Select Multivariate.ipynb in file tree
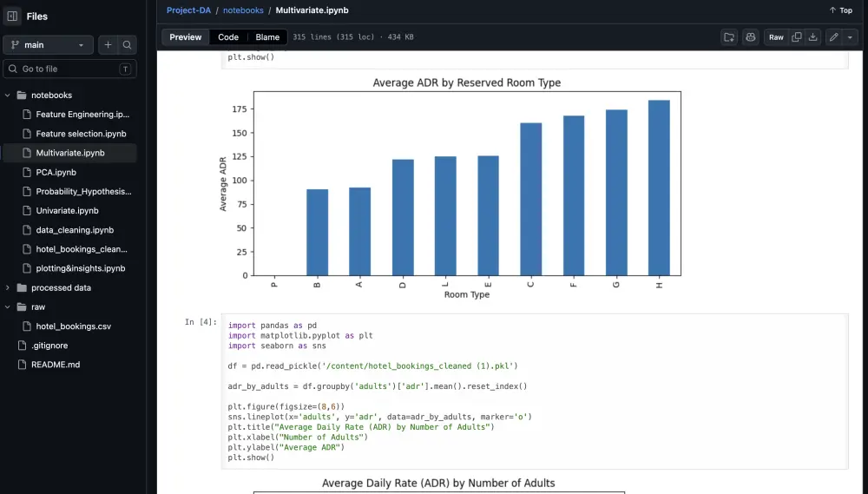The image size is (868, 494). click(70, 153)
